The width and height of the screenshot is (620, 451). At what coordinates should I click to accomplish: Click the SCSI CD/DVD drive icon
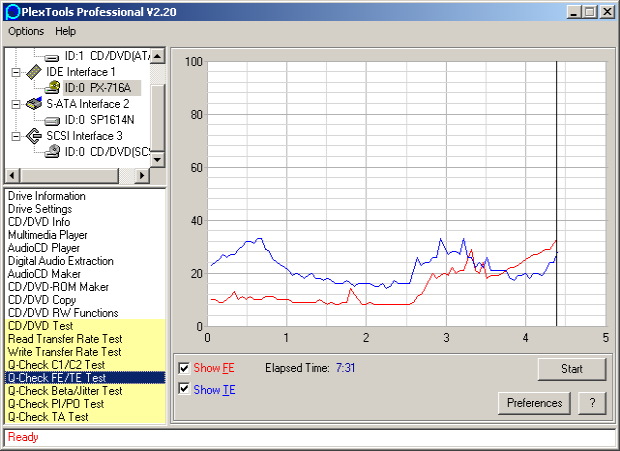tap(52, 152)
